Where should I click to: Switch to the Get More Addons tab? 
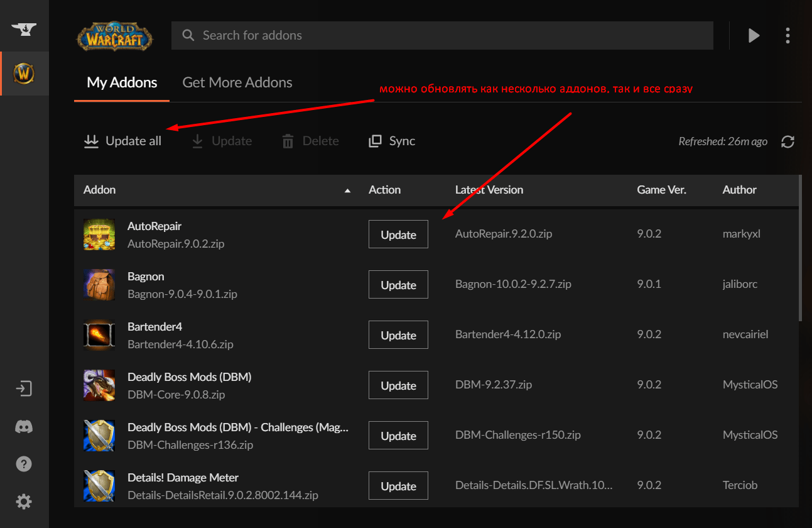pyautogui.click(x=237, y=82)
